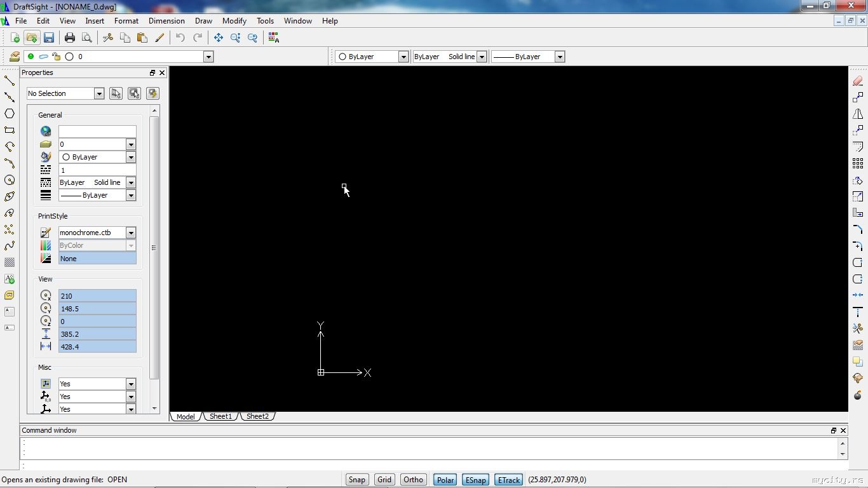Expand the layer 0 dropdown in toolbar

pos(208,57)
